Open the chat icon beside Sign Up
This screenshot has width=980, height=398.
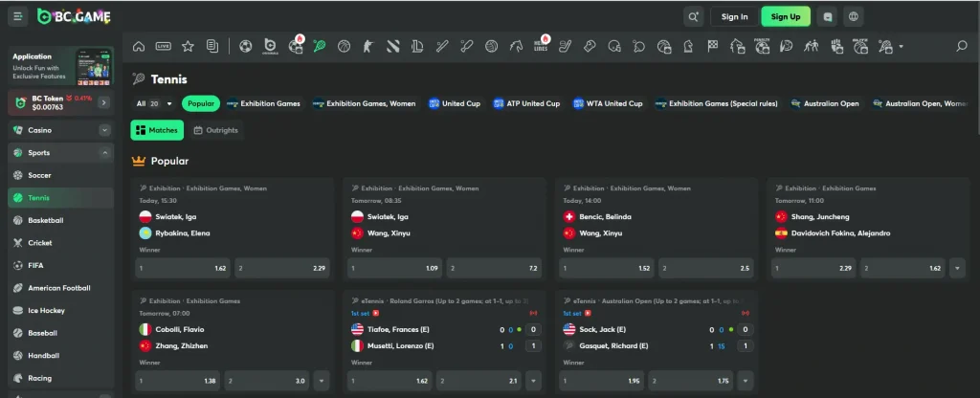pos(827,16)
